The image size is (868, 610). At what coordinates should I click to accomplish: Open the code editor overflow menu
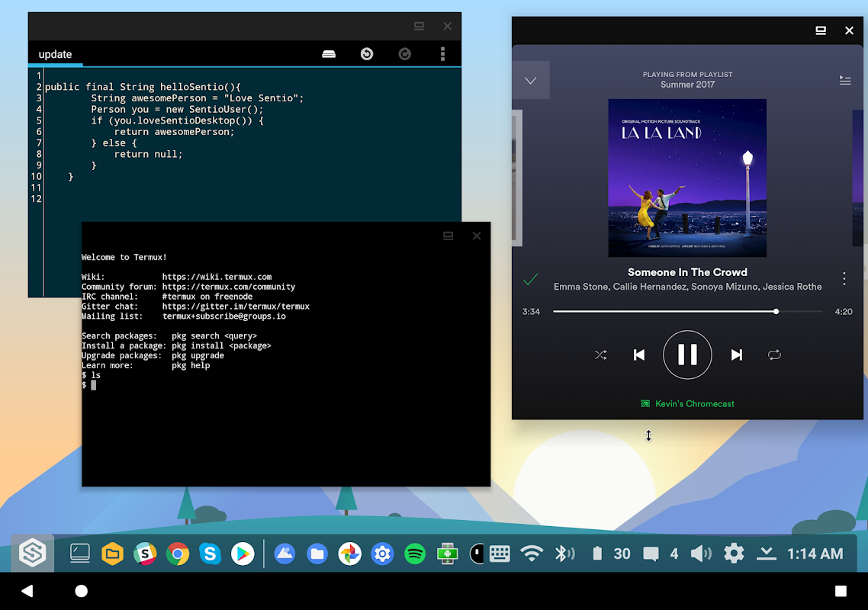pyautogui.click(x=442, y=53)
